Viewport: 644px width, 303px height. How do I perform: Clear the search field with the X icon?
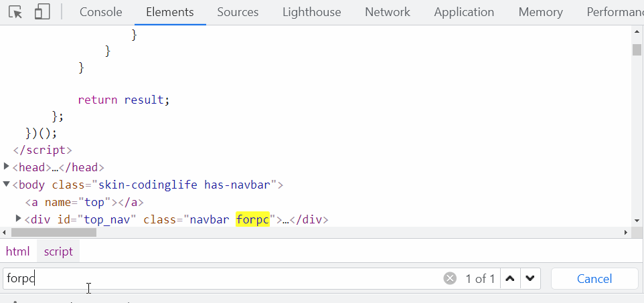pyautogui.click(x=450, y=279)
